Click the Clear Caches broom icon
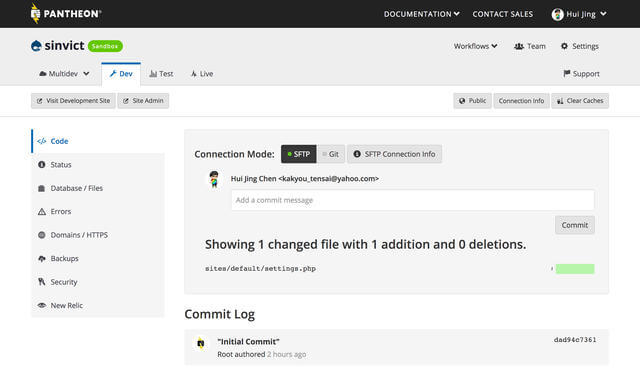The height and width of the screenshot is (371, 640). tap(560, 101)
